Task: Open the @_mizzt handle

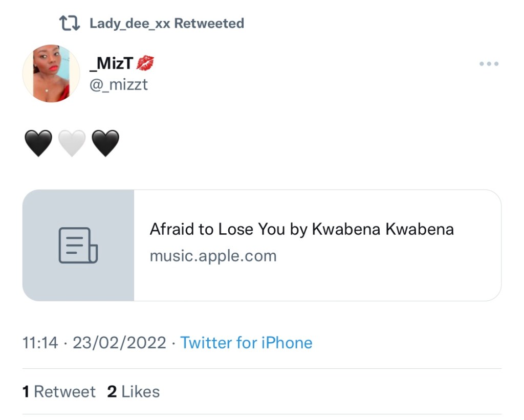Action: pyautogui.click(x=119, y=84)
